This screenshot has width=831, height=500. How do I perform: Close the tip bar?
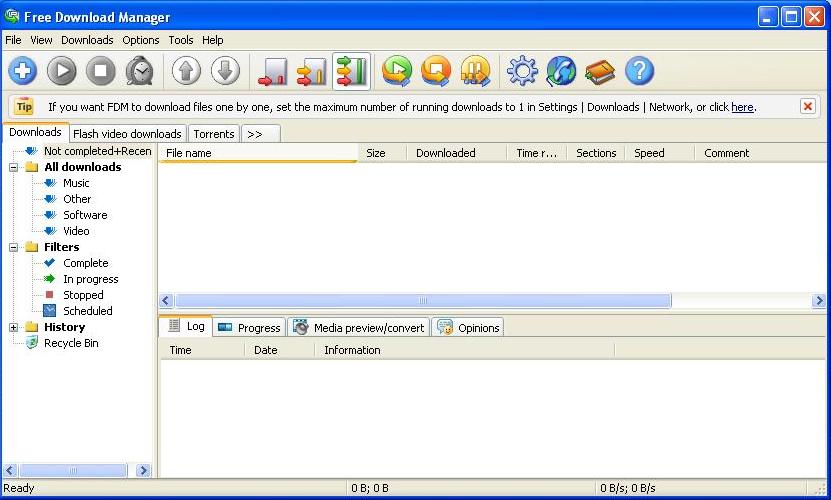808,107
